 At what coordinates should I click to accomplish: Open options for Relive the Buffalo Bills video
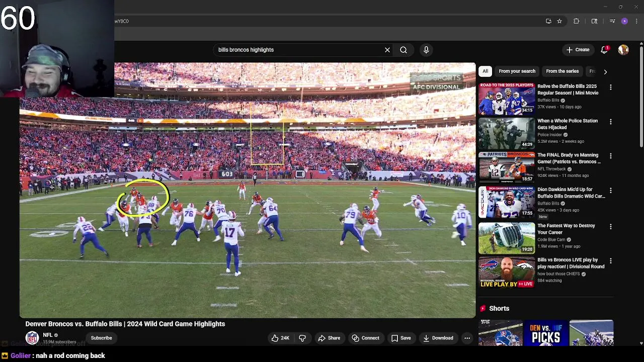point(611,87)
